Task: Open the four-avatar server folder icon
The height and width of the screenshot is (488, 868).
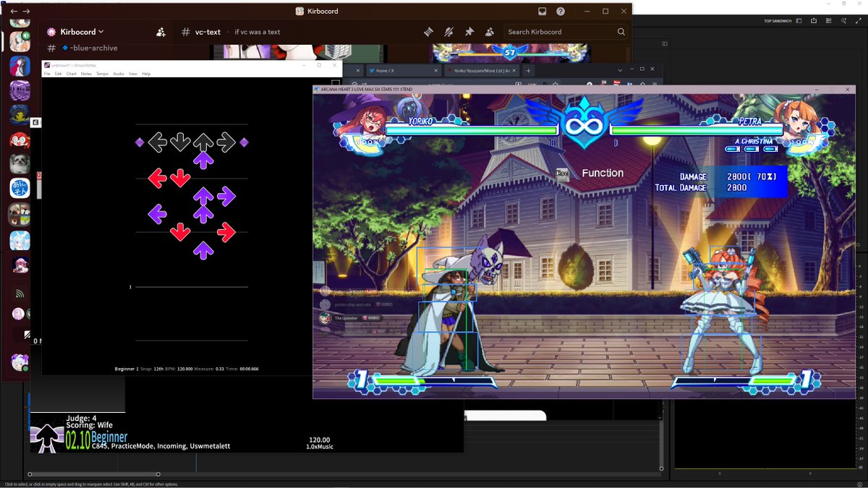Action: (20, 214)
